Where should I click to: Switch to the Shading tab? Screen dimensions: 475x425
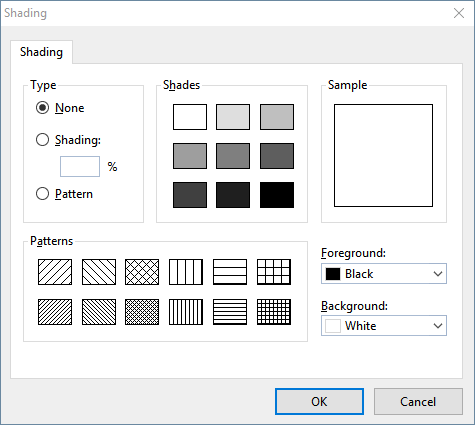(41, 52)
